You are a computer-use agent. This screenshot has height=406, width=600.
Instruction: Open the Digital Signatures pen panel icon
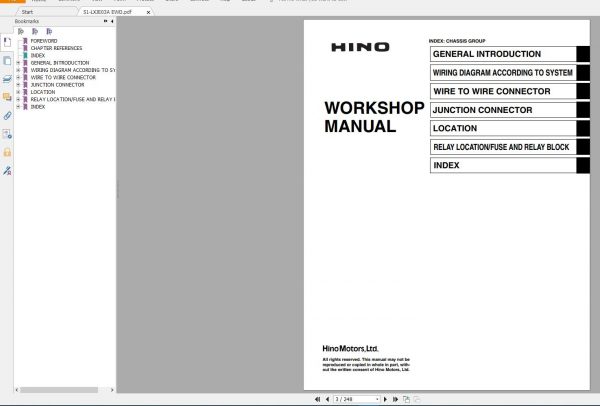[x=7, y=171]
